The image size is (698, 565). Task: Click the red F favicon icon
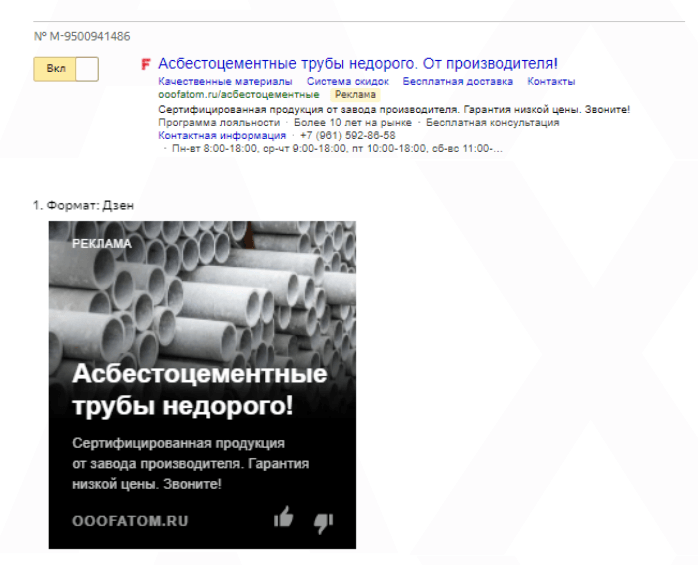point(146,64)
